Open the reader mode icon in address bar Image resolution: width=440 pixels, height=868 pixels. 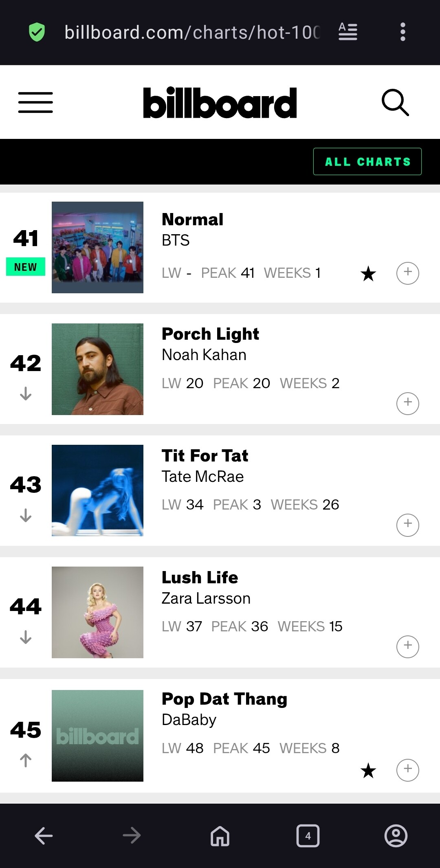click(x=348, y=32)
